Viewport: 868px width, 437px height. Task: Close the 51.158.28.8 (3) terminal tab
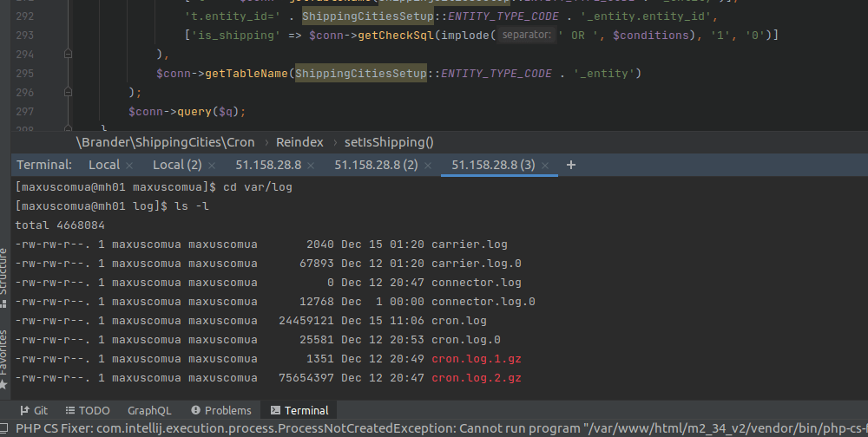coord(545,166)
